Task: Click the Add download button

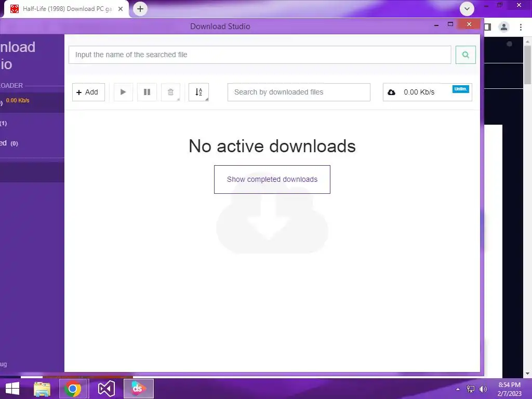Action: coord(88,92)
